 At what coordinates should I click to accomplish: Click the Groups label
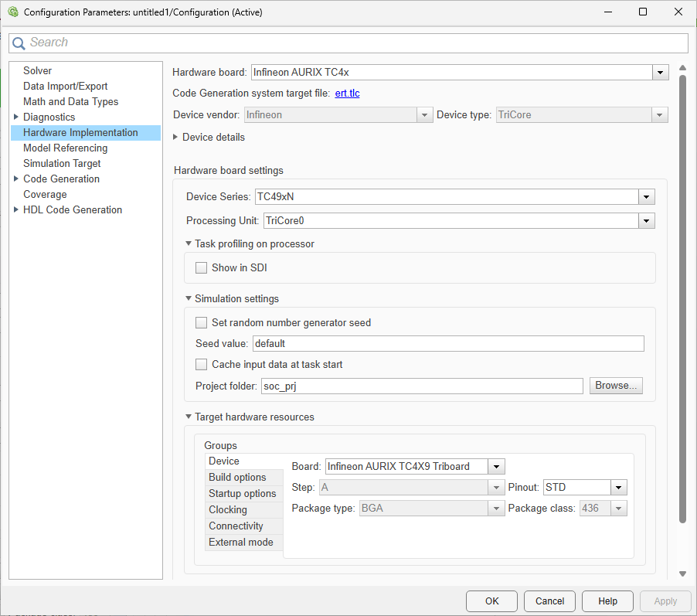220,446
